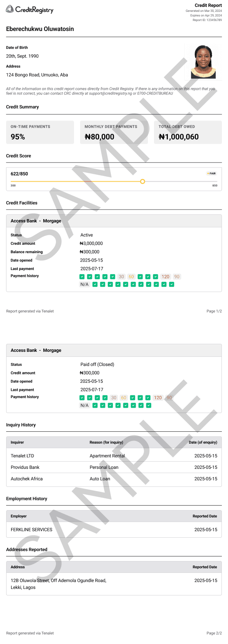The width and height of the screenshot is (228, 644).
Task: Select the '₦1,000,060' total debt owed value
Action: 179,137
